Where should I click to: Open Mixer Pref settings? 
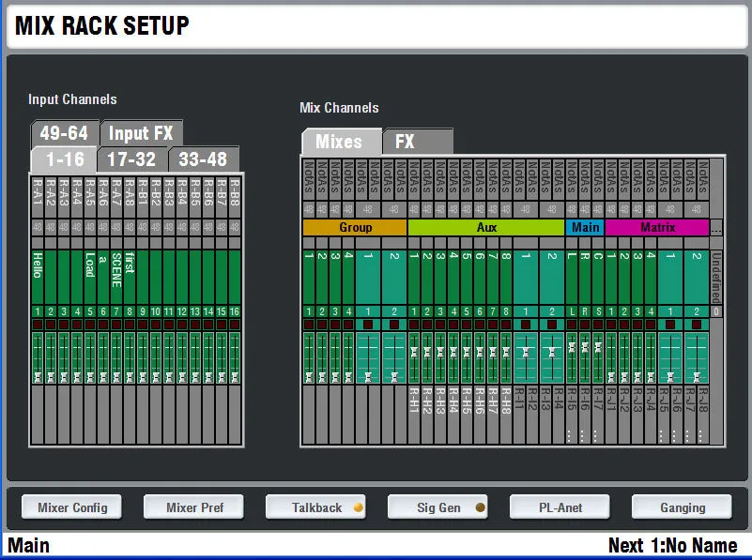[193, 507]
